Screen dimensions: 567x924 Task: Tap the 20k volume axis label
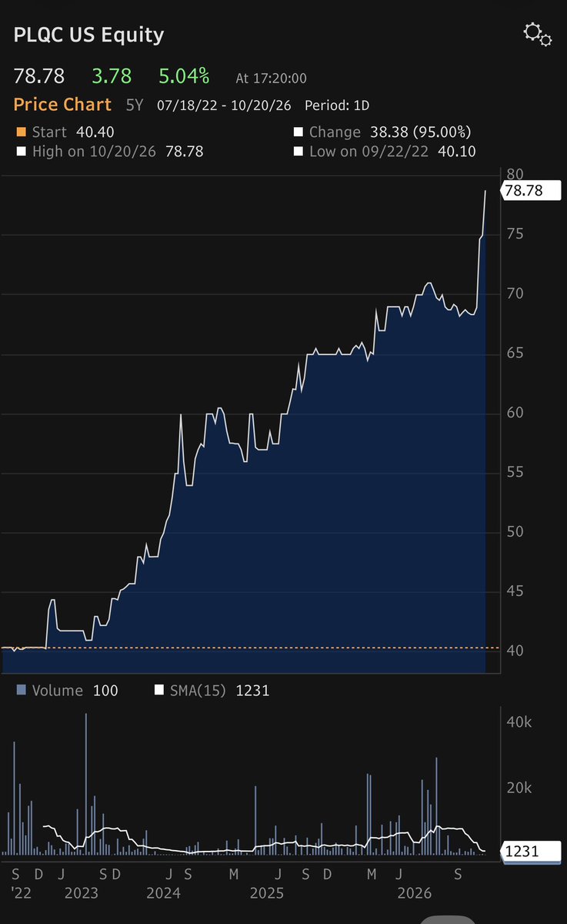[519, 788]
